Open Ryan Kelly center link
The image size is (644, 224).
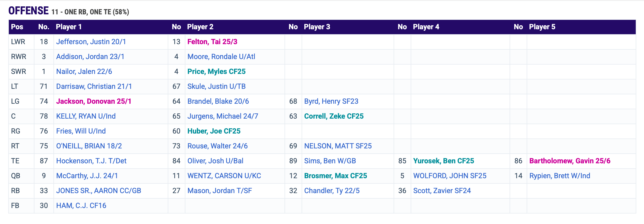[86, 116]
